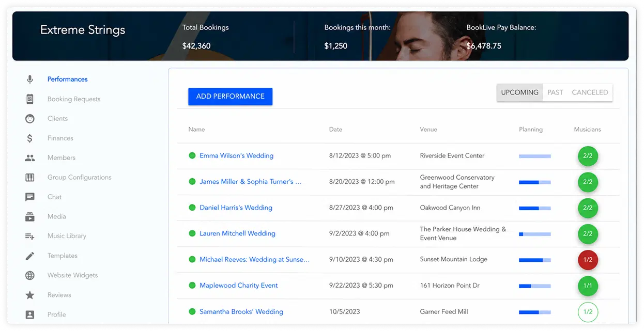Click the Planning column header

point(531,130)
